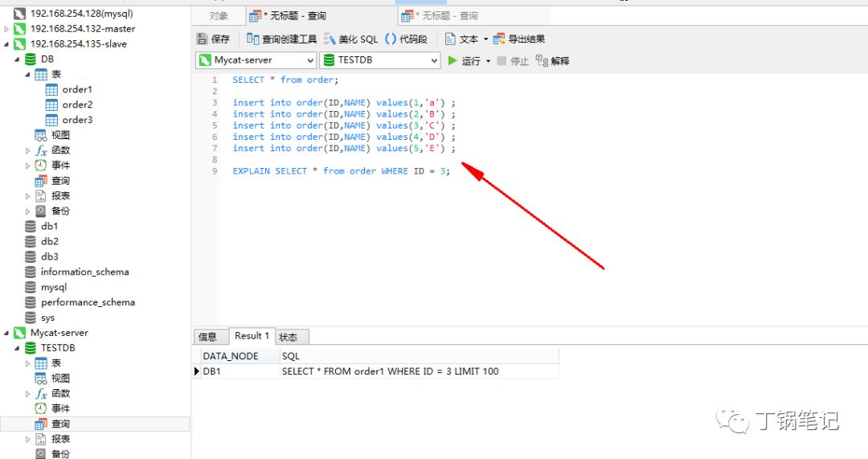
Task: Select database db1
Action: coord(49,226)
